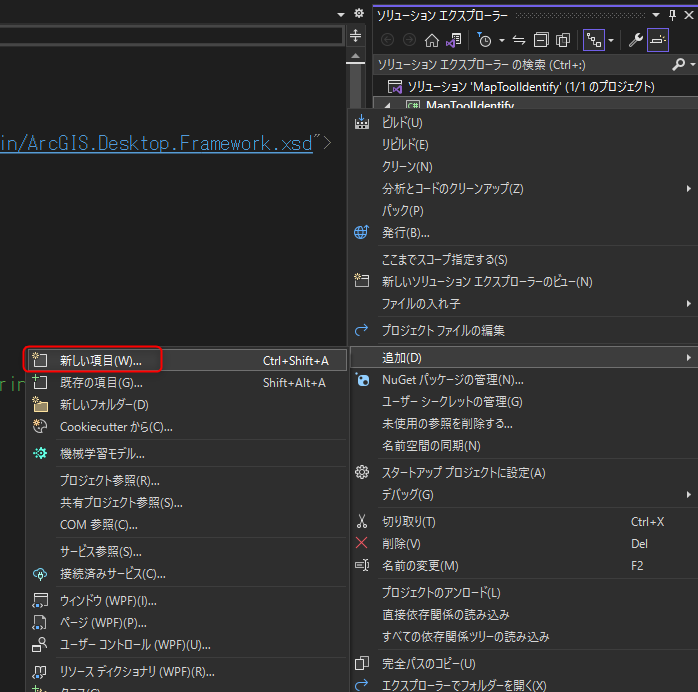This screenshot has height=692, width=698.
Task: Toggle the highlighted hierarchy tree view icon
Action: pos(594,40)
